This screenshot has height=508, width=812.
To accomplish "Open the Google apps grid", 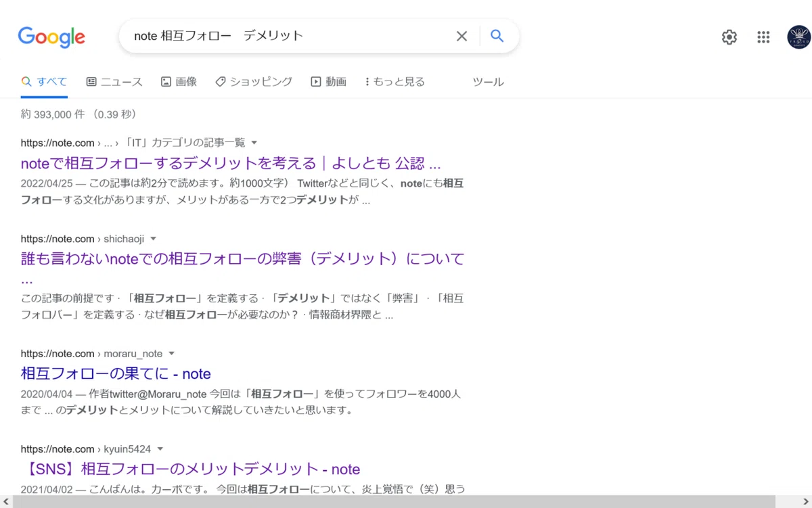I will (x=763, y=37).
